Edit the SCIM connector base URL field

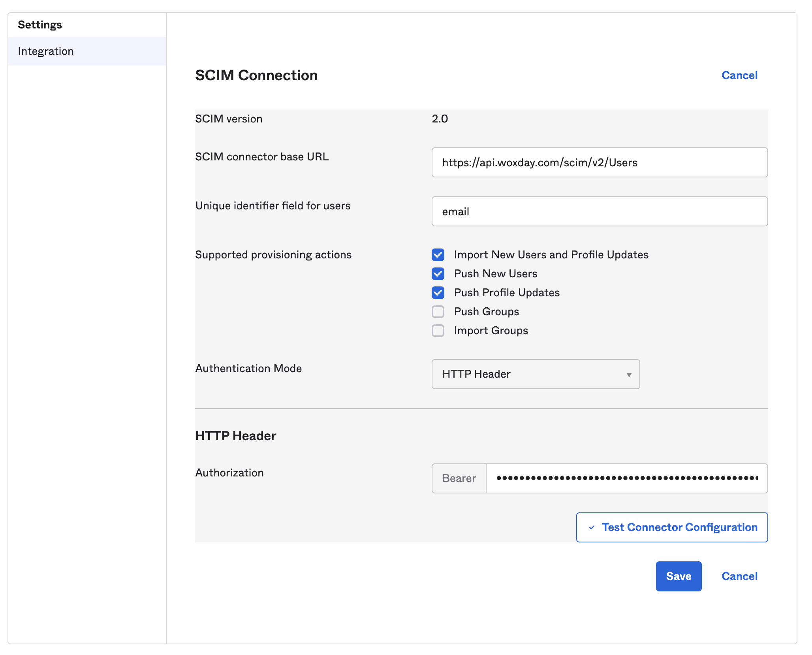[x=600, y=162]
